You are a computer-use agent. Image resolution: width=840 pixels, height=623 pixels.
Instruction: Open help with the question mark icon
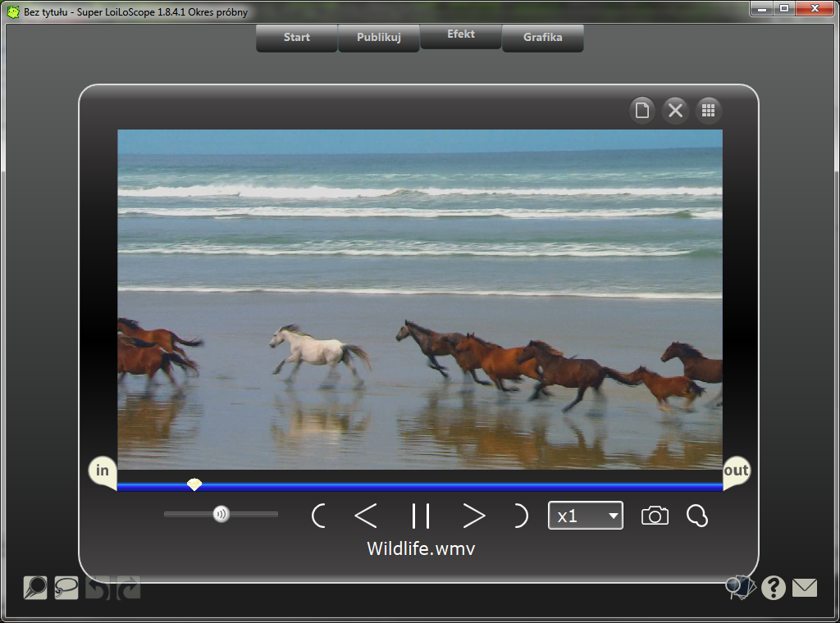773,588
